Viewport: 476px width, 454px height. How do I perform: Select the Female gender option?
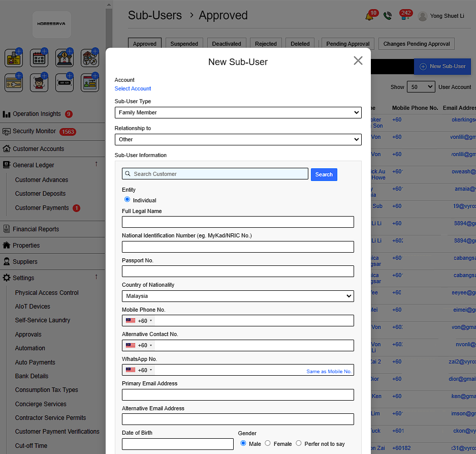click(268, 443)
